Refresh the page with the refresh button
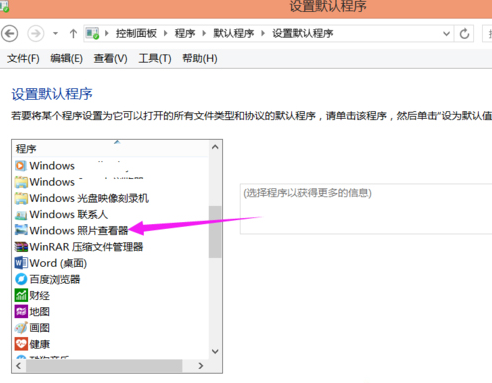The width and height of the screenshot is (492, 383). (x=464, y=33)
